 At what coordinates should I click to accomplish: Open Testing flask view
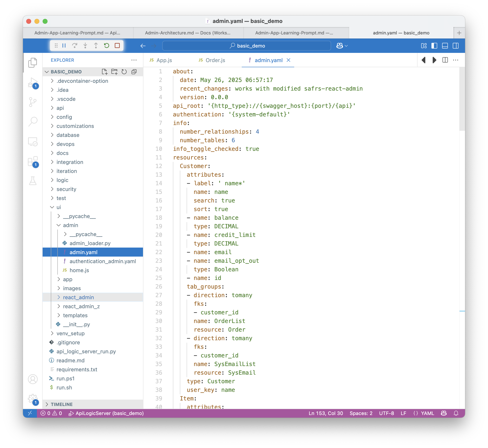[33, 181]
